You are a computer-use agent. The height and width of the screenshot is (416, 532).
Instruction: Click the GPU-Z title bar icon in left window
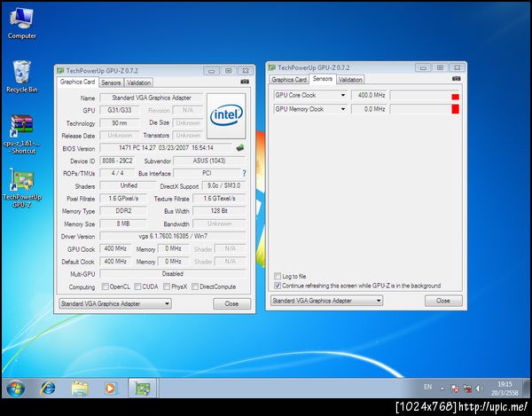click(60, 71)
